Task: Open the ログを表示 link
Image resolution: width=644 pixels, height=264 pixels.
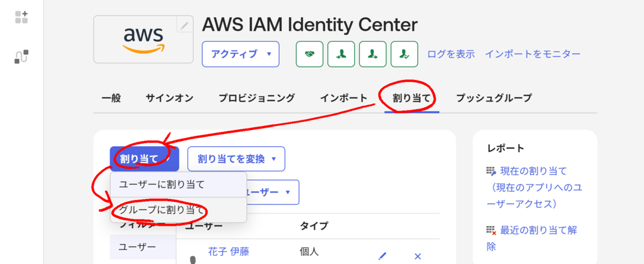Action: point(451,54)
